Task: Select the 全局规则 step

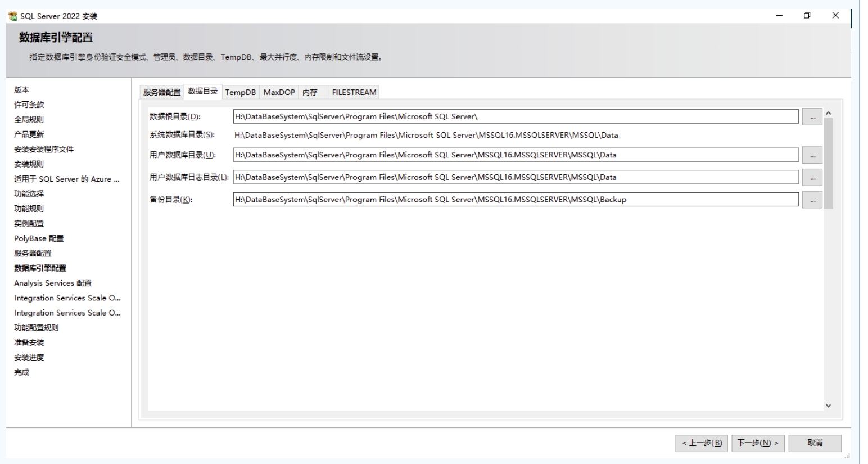Action: coord(29,120)
